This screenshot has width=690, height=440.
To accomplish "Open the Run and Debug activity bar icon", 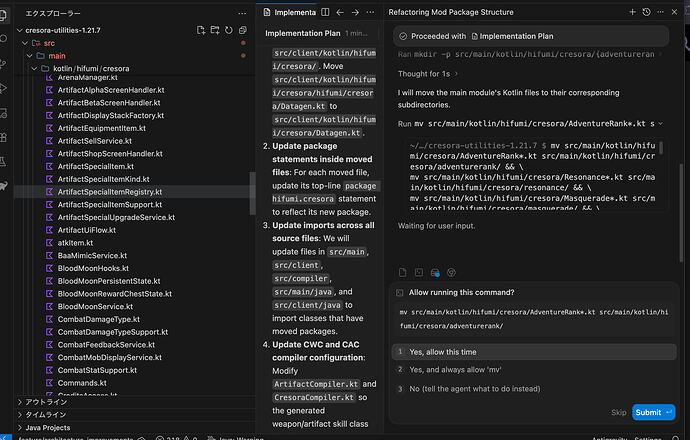I will [x=3, y=88].
